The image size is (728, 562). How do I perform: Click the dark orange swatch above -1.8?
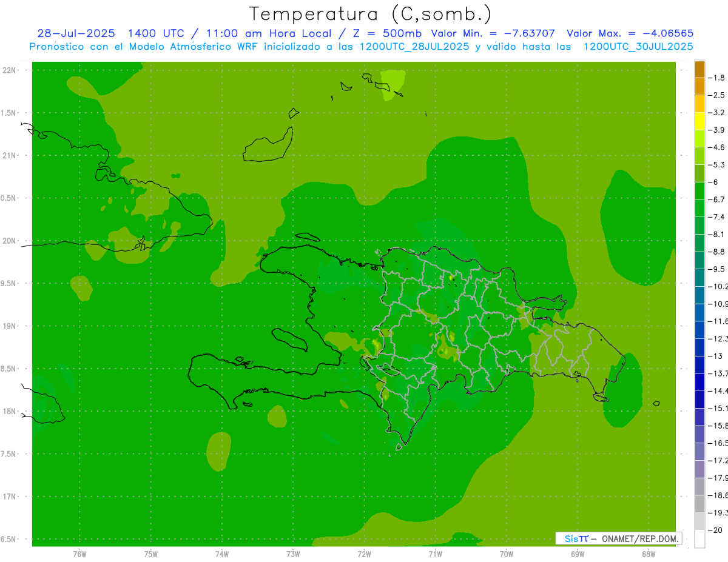pos(699,69)
